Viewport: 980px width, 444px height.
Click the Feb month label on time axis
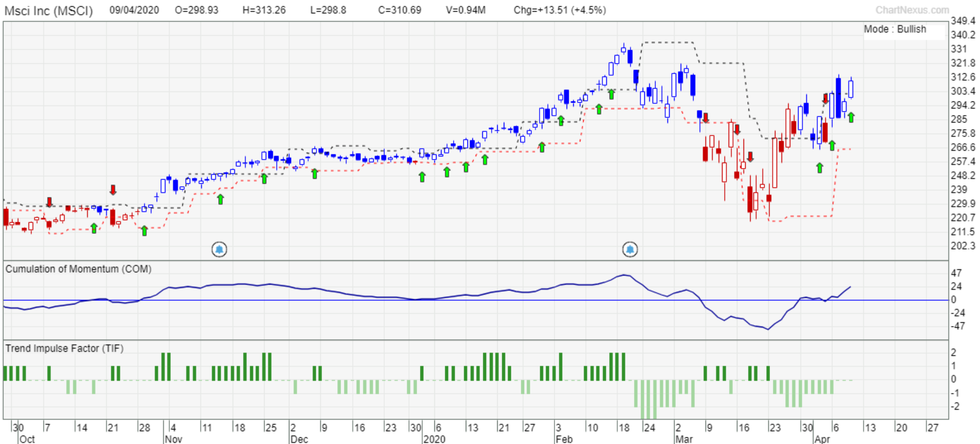[x=564, y=439]
